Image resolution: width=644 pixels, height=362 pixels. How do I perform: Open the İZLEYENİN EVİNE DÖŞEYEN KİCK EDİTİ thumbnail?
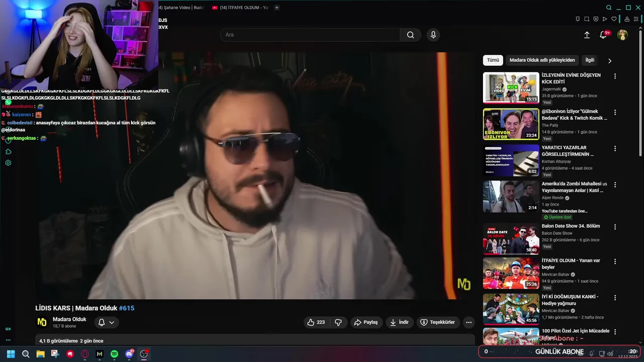511,88
